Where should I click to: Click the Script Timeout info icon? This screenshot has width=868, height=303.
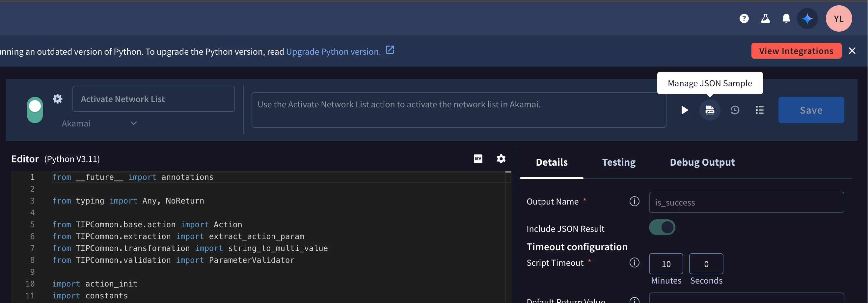coord(635,263)
